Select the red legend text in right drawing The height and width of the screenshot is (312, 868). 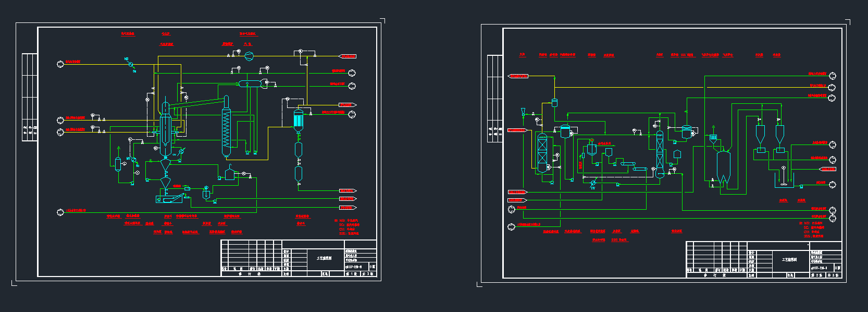[814, 230]
